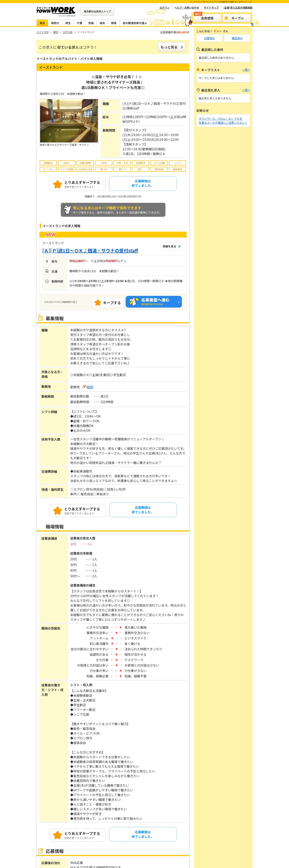Select the 東京 prefecture tab
This screenshot has height=868, width=289.
click(42, 23)
